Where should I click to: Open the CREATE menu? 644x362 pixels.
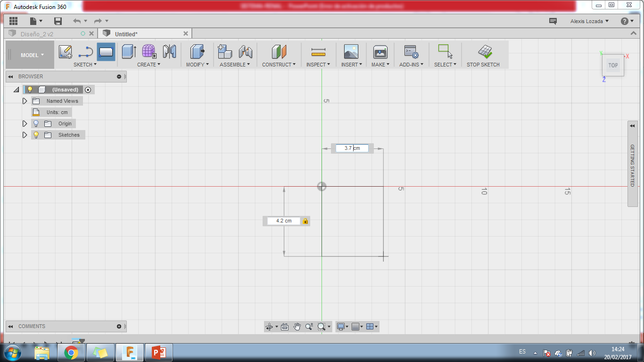(149, 65)
